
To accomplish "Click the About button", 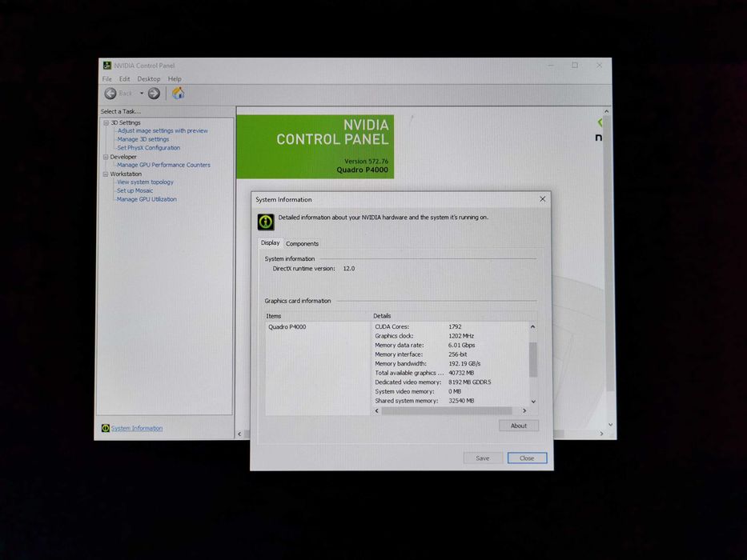I will 519,426.
